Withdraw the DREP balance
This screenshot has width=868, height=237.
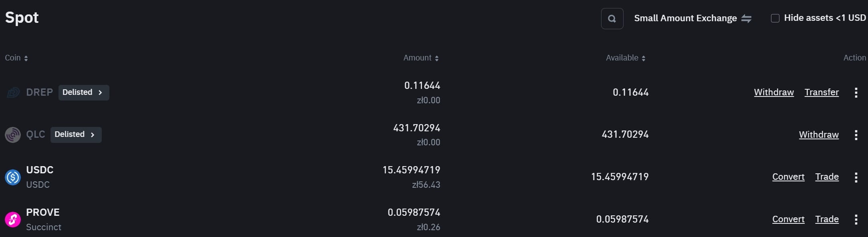774,92
